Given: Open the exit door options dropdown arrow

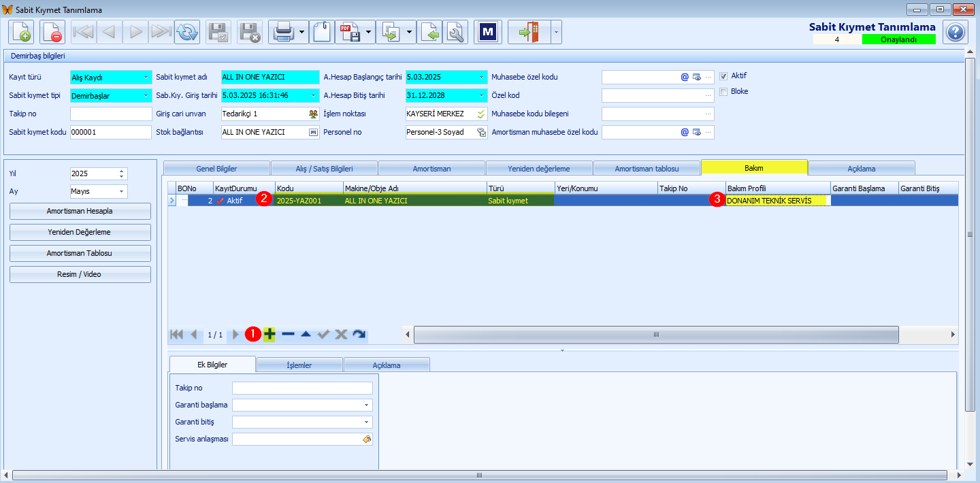Looking at the screenshot, I should (x=556, y=32).
